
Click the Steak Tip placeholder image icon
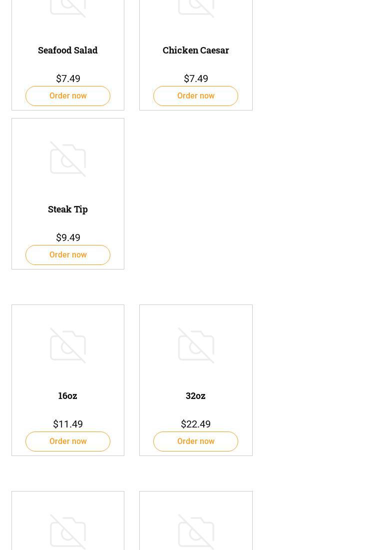(x=68, y=159)
